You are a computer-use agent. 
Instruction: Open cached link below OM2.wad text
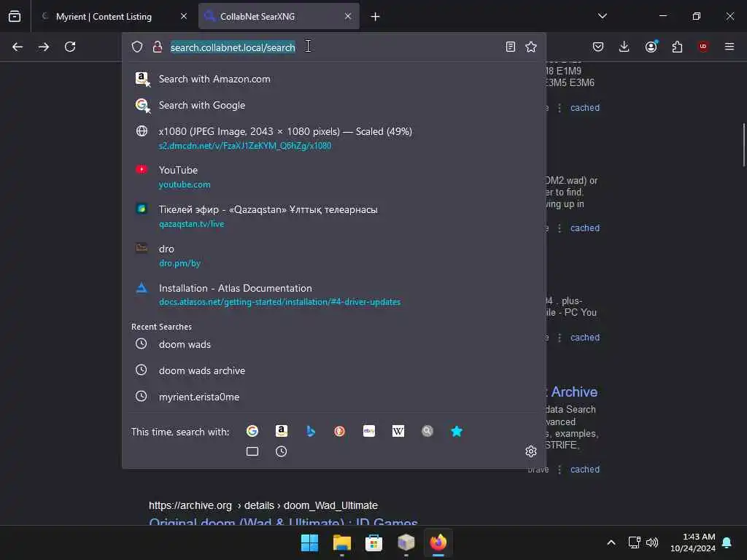coord(585,228)
